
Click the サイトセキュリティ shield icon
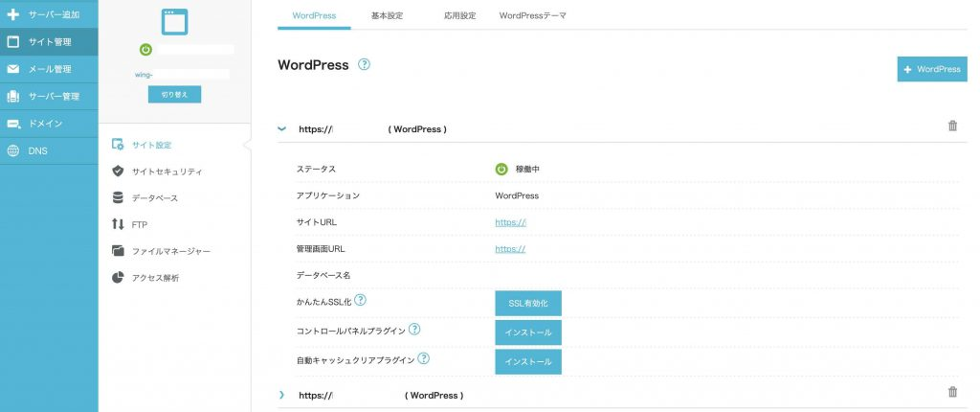click(x=118, y=171)
